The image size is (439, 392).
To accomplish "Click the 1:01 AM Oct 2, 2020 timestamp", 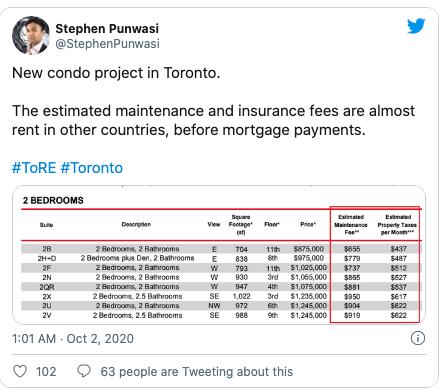I will click(x=73, y=339).
